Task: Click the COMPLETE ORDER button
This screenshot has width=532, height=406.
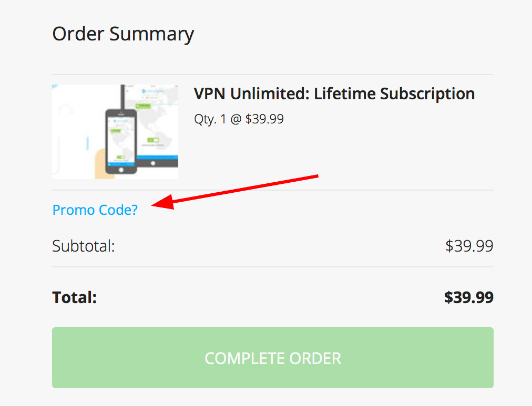Action: pyautogui.click(x=273, y=358)
